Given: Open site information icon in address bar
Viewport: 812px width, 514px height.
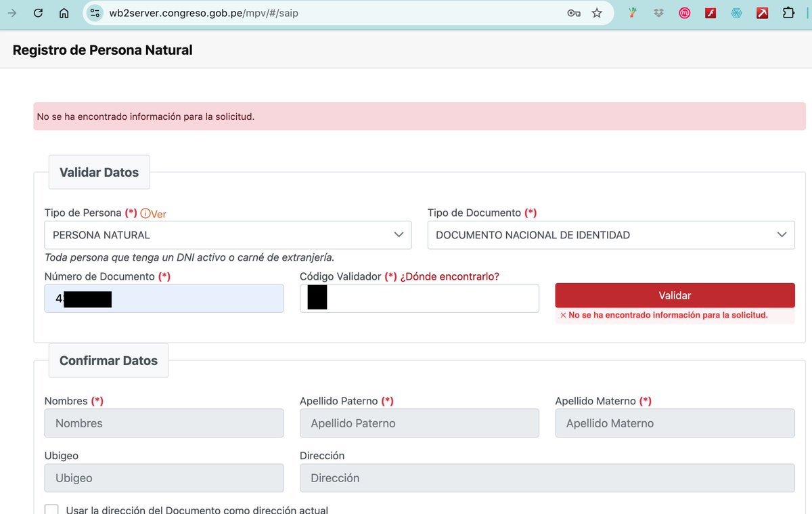Looking at the screenshot, I should [x=95, y=13].
